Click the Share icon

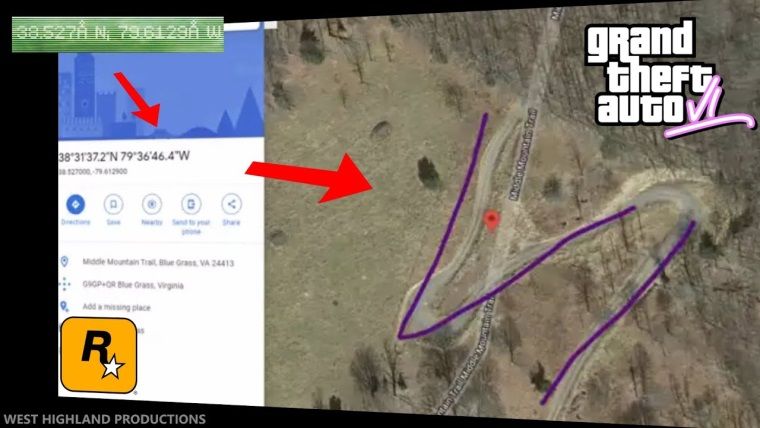(231, 204)
